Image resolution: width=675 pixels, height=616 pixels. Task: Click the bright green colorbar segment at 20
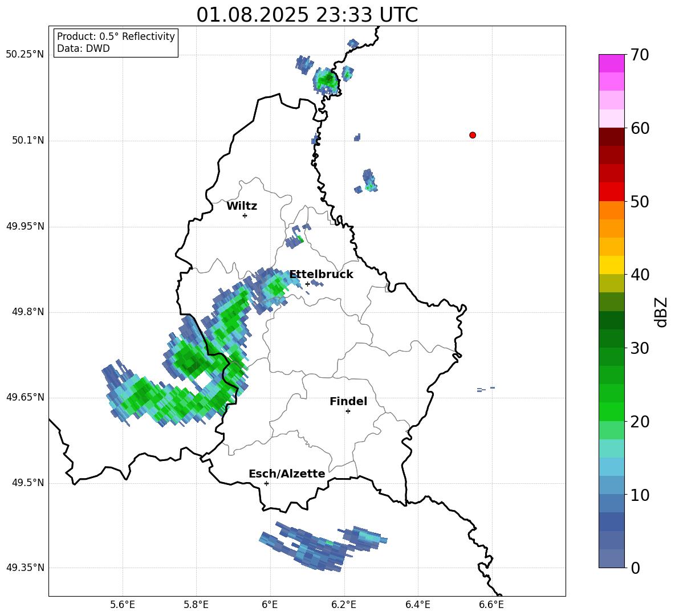(x=611, y=411)
